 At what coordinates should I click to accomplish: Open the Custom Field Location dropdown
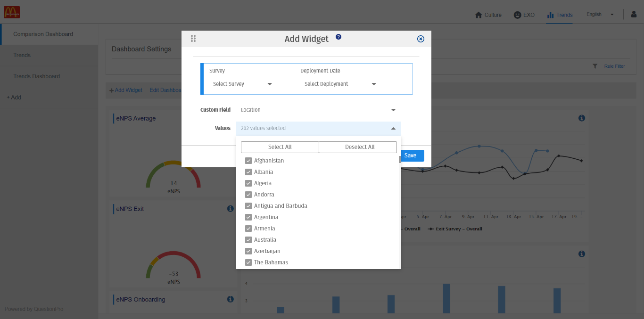pyautogui.click(x=318, y=110)
